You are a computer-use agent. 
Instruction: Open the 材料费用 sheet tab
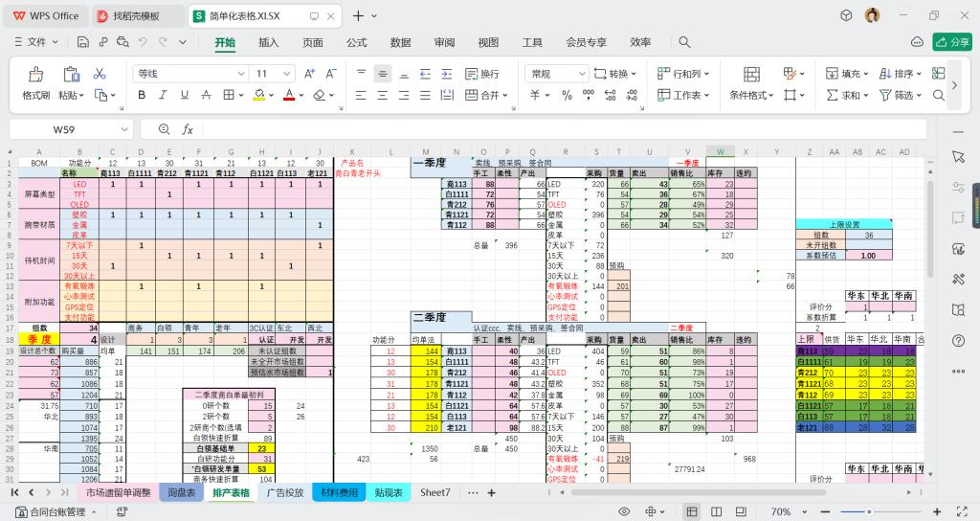[x=339, y=492]
